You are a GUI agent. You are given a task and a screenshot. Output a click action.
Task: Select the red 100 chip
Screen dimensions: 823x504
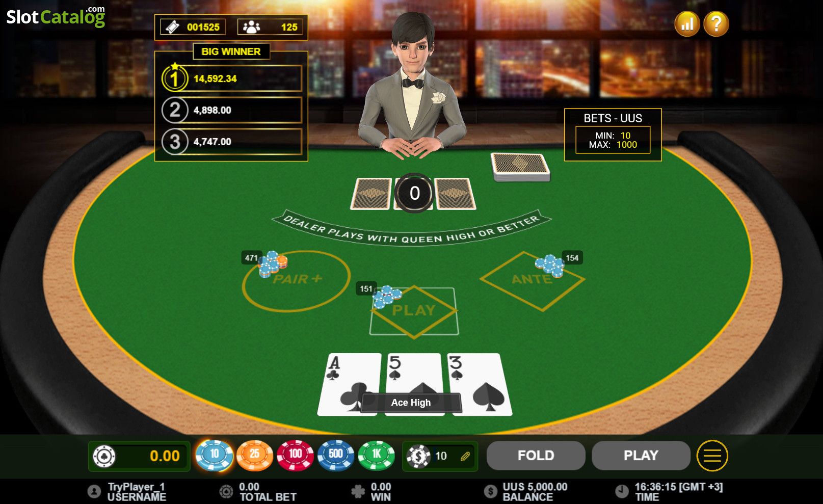coord(295,455)
